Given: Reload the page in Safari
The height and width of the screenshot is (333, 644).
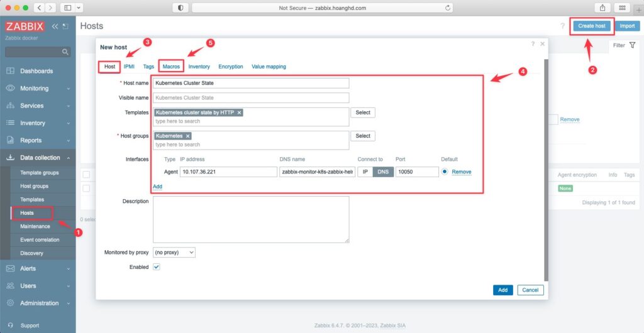Looking at the screenshot, I should 447,8.
